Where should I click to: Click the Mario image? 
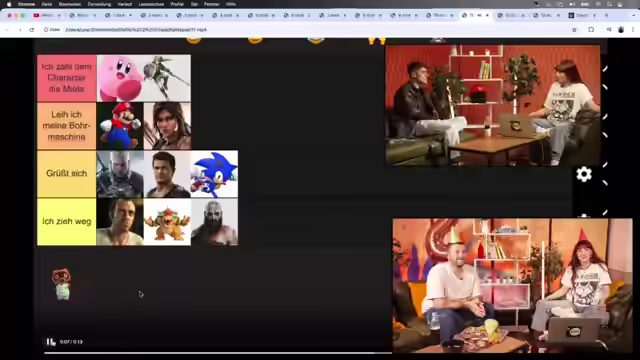click(120, 126)
